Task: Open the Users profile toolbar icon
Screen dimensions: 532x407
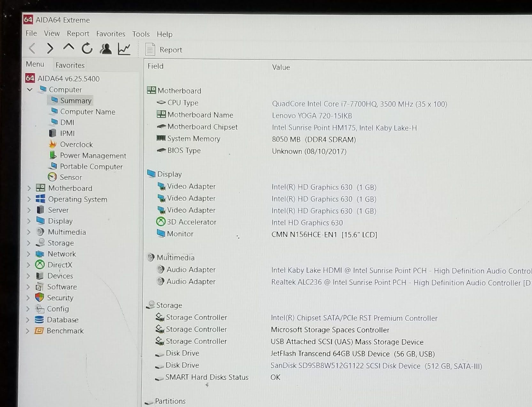Action: tap(106, 49)
